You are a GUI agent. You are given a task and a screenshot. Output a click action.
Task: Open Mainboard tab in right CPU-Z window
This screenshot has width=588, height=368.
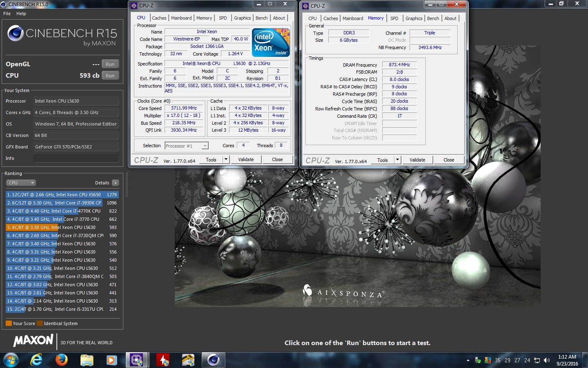click(x=353, y=18)
